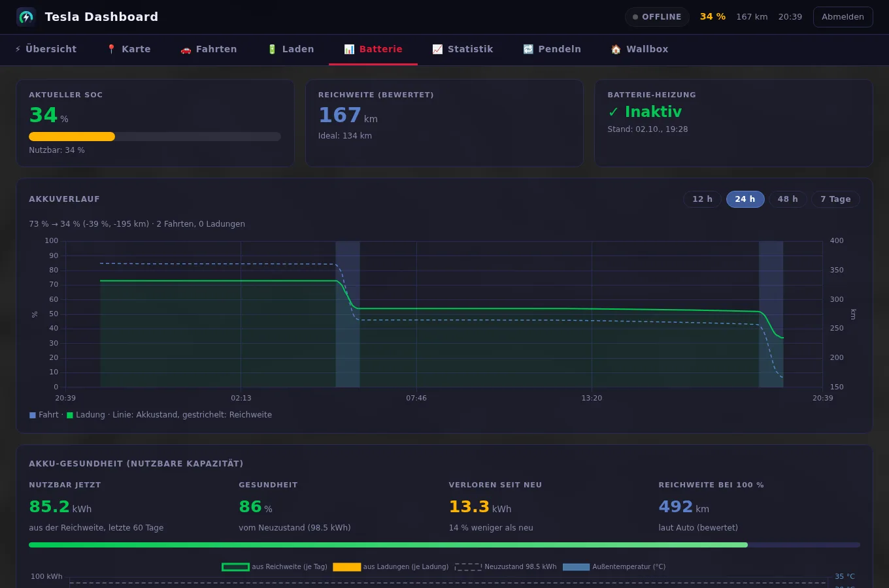The width and height of the screenshot is (889, 588).
Task: Show the last 7 Tage in the chart
Action: (835, 199)
